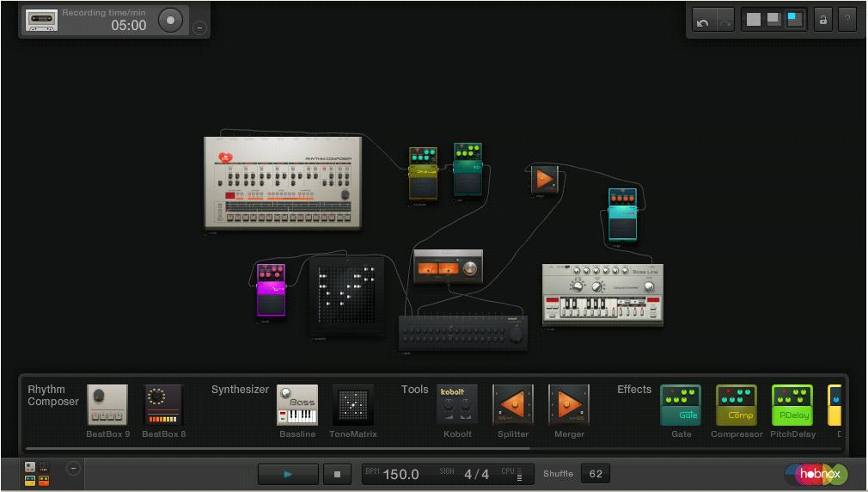The height and width of the screenshot is (492, 868).
Task: Click the cassette tape icon
Action: 41,20
